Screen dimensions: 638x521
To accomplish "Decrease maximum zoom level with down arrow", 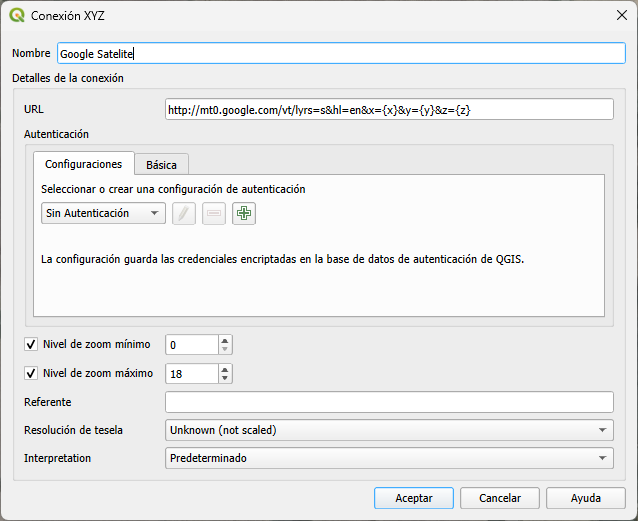I will [225, 379].
